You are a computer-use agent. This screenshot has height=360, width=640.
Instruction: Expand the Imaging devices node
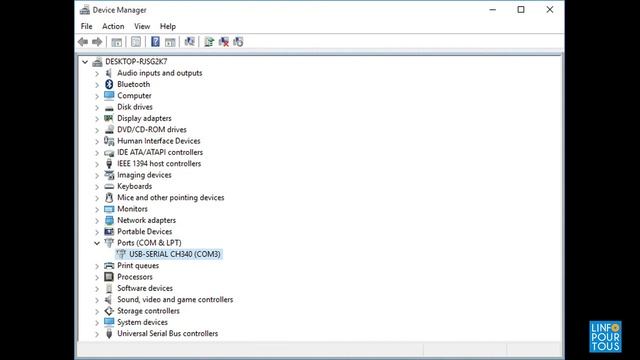coord(97,176)
